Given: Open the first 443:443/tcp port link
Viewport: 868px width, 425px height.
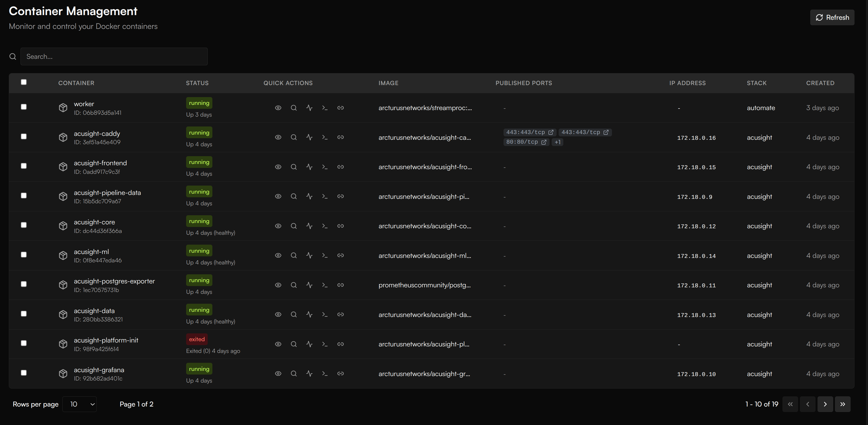Looking at the screenshot, I should [530, 132].
